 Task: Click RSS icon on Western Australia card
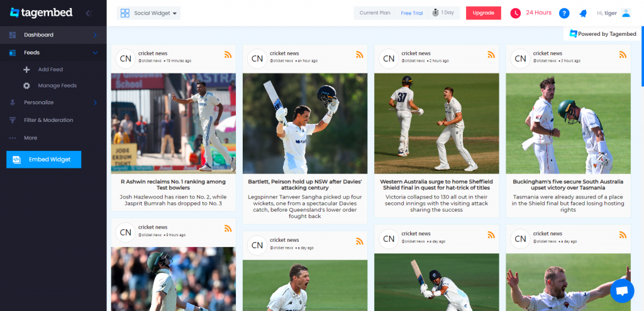point(491,55)
